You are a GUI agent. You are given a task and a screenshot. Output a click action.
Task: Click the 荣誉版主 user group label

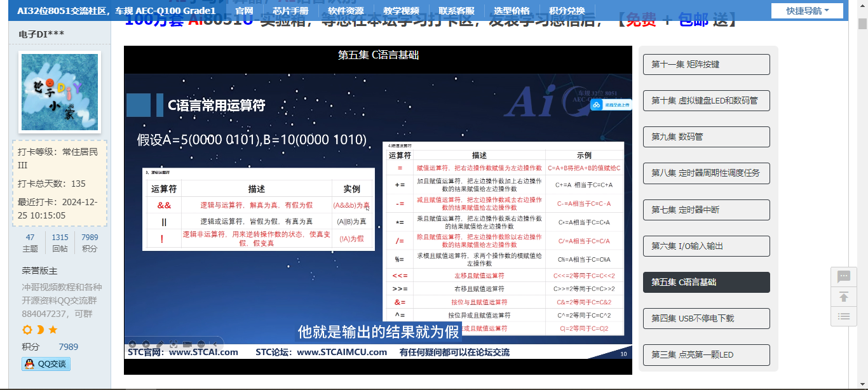pyautogui.click(x=39, y=271)
